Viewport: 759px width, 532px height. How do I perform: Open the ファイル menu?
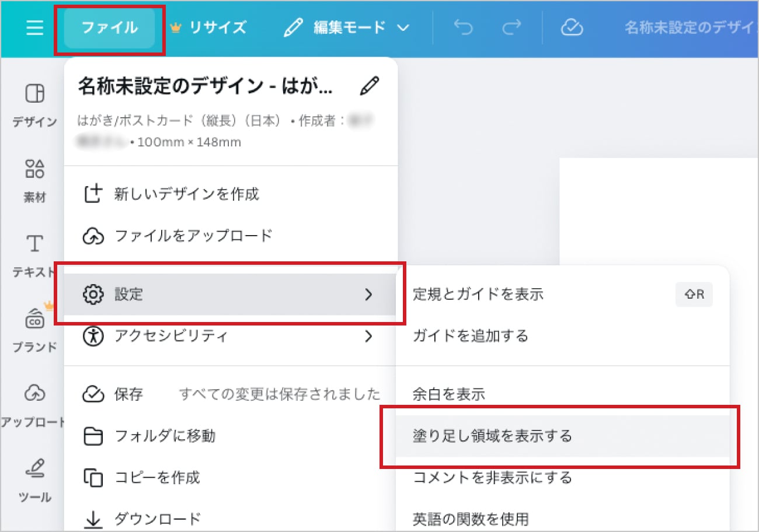click(109, 27)
